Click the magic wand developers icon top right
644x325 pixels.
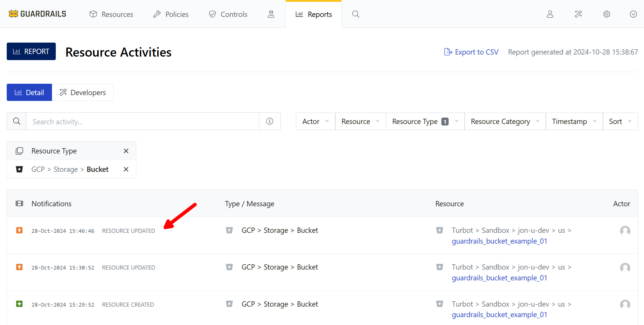[578, 14]
